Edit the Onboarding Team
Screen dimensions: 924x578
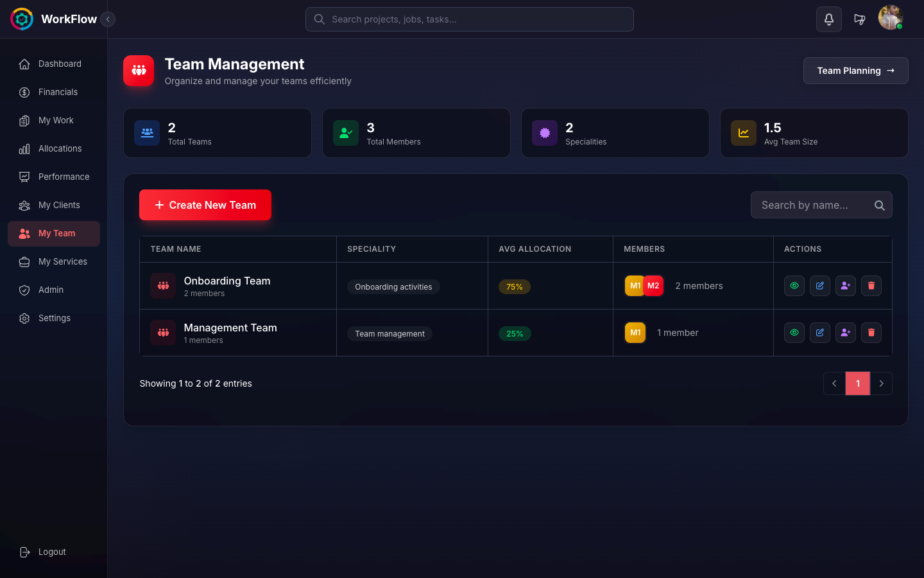click(x=819, y=286)
